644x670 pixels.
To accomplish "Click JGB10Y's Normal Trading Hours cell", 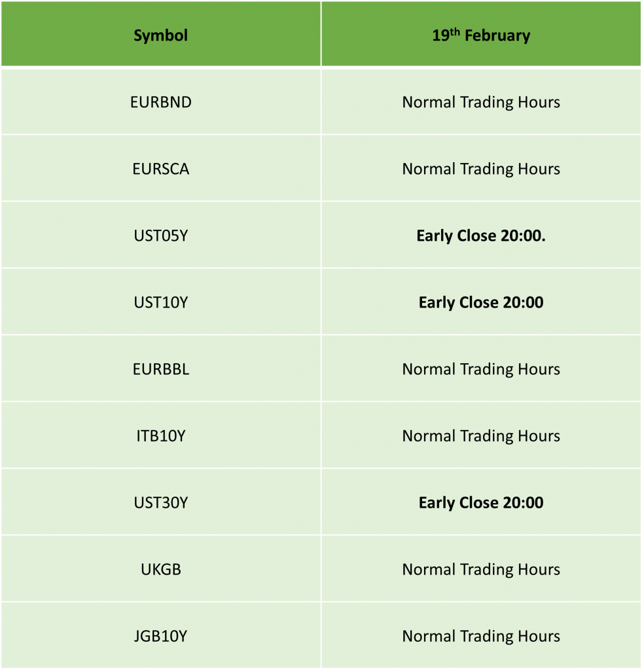I will (x=481, y=635).
